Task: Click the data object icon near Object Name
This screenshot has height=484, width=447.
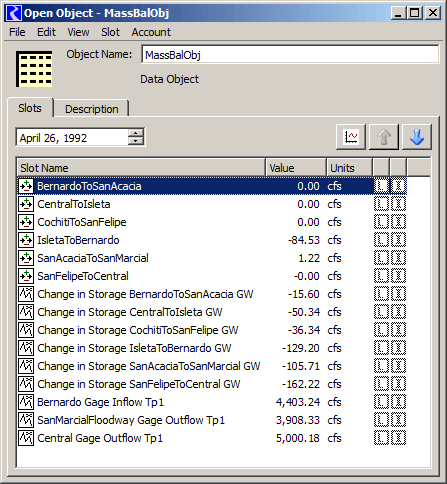Action: [34, 69]
